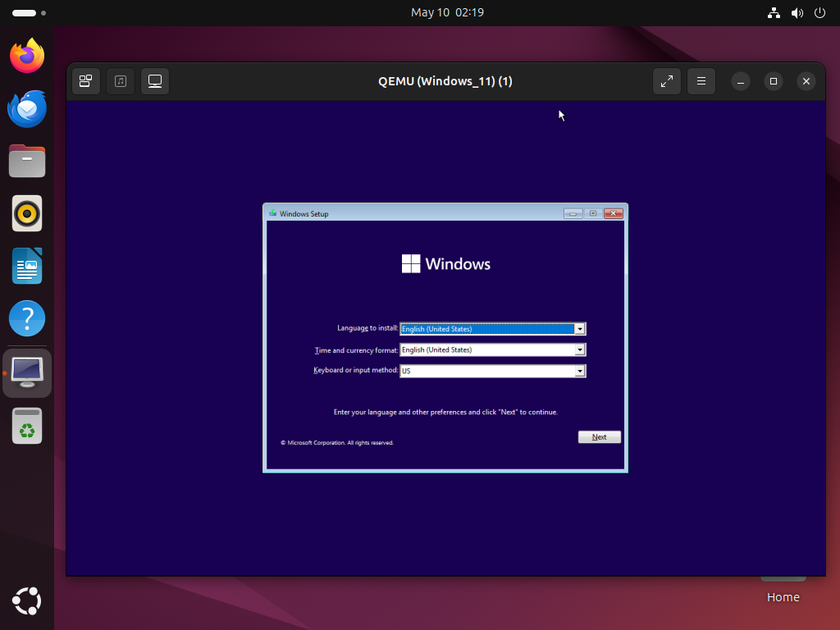Open the Language to install dropdown
This screenshot has width=840, height=630.
point(580,329)
